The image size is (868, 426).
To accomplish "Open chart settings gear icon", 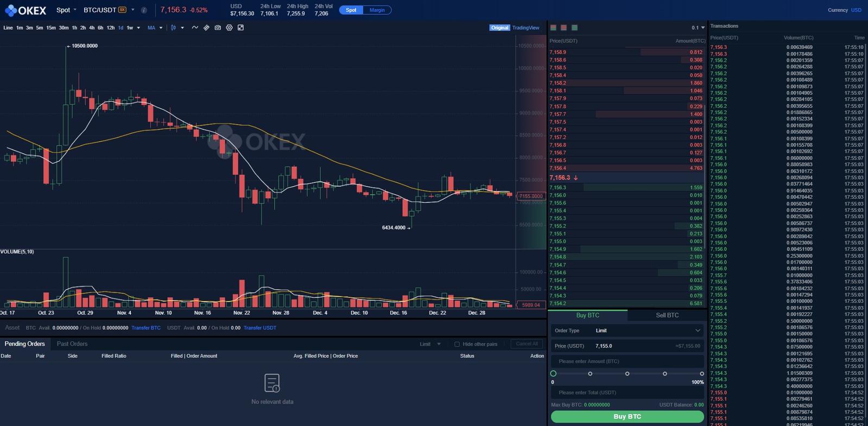I will pos(229,28).
